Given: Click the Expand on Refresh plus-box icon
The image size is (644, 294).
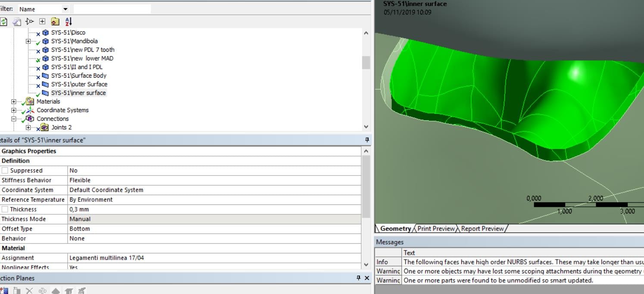Looking at the screenshot, I should pos(42,21).
